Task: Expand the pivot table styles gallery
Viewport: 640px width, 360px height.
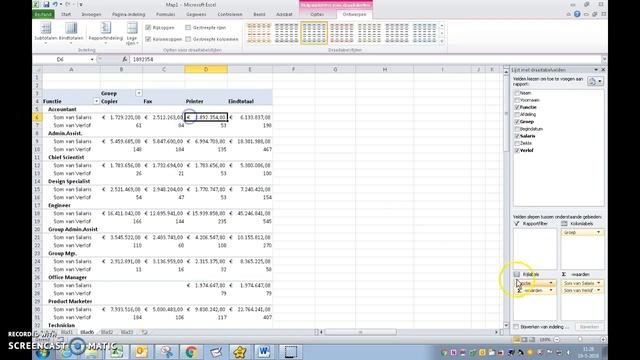Action: (x=442, y=41)
